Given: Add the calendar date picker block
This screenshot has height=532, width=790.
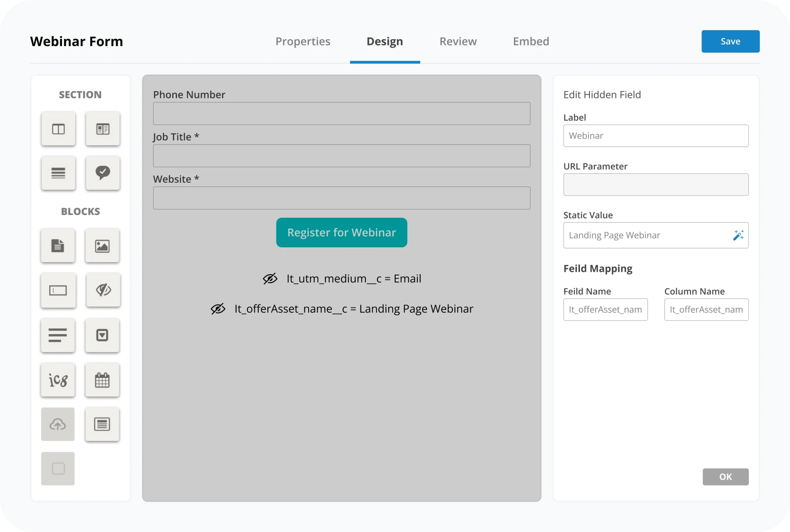Looking at the screenshot, I should coord(102,380).
